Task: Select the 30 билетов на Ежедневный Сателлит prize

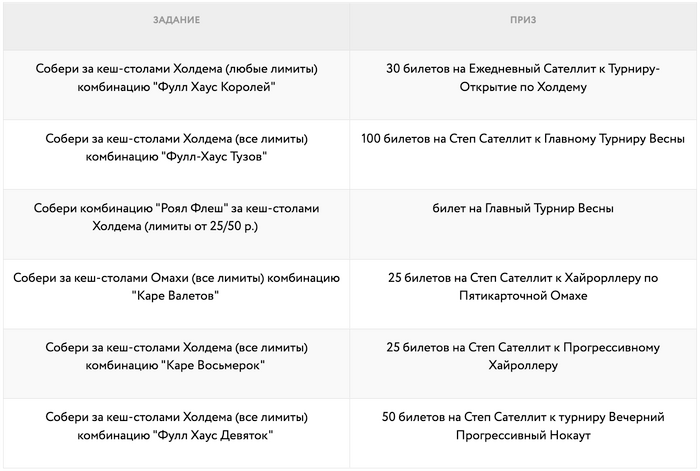Action: pyautogui.click(x=524, y=78)
